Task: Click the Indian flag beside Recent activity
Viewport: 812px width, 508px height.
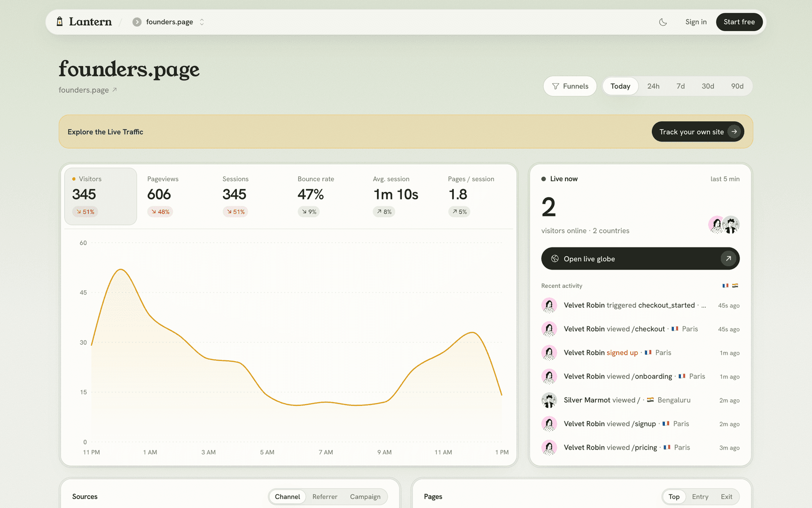Action: (x=735, y=286)
